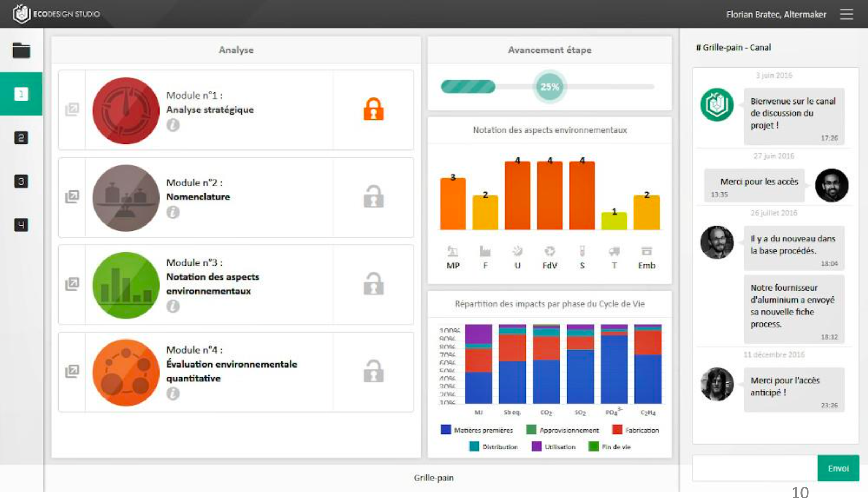Open Module n°4 external window icon

click(x=72, y=371)
